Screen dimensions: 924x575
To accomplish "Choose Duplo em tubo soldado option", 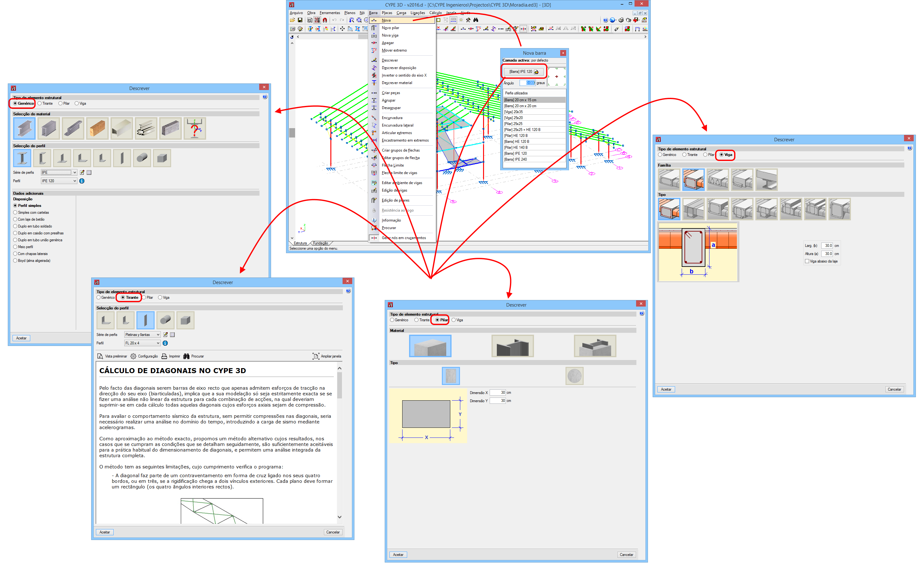I will click(x=33, y=227).
